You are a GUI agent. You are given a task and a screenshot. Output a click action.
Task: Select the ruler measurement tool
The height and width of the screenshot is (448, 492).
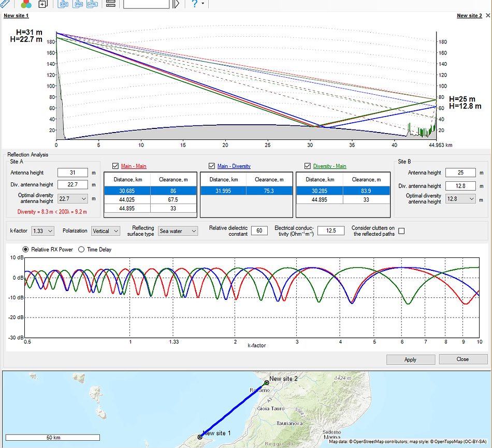pyautogui.click(x=4, y=4)
